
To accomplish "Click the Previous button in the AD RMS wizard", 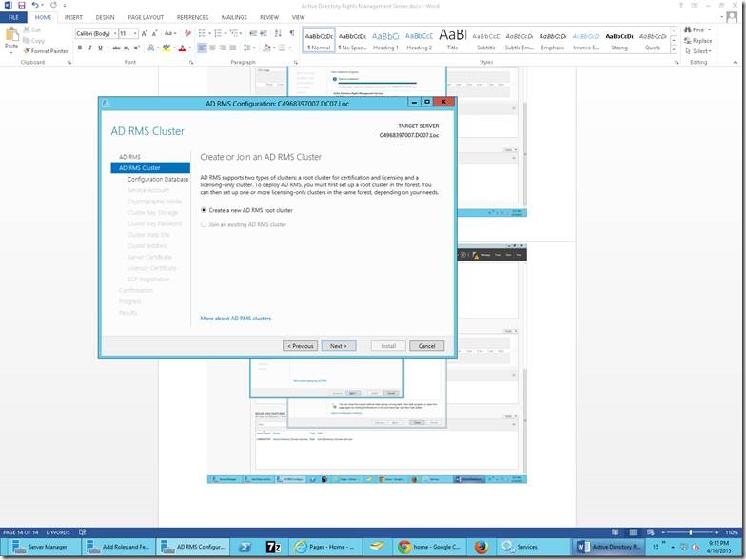I will coord(301,346).
